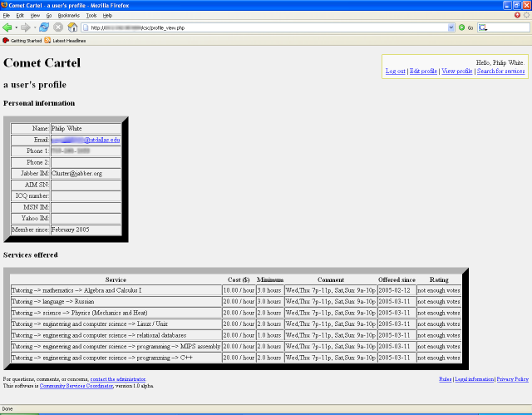
Task: Click the Firefox activity throbber icon
Action: pos(526,15)
